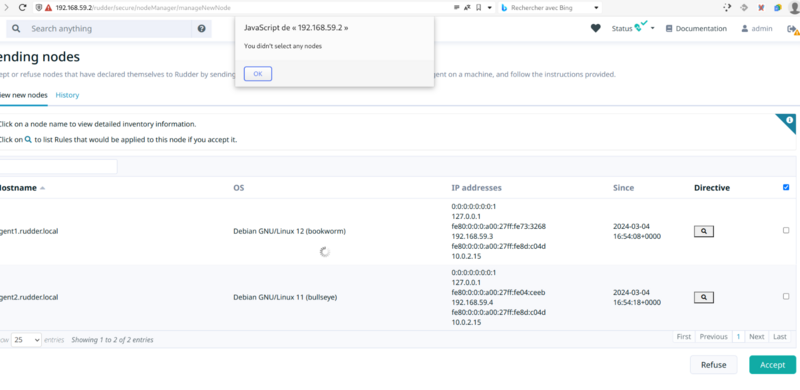This screenshot has width=800, height=390.
Task: Open agent2.rudder.local node details
Action: tap(29, 297)
